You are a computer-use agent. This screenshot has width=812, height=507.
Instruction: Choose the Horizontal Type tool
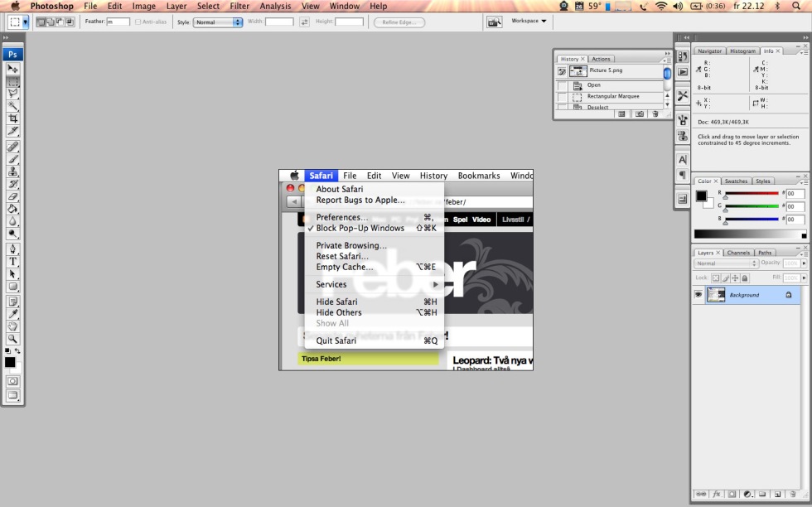coord(13,262)
